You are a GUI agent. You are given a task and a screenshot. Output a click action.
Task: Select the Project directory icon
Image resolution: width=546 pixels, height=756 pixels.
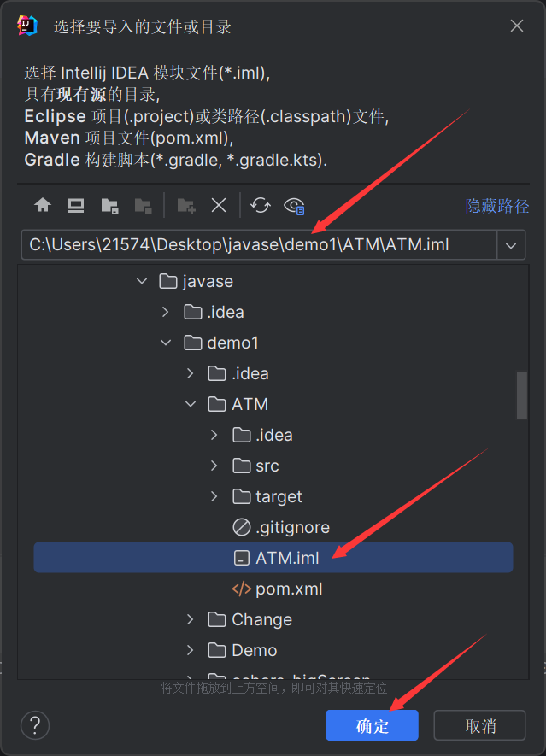pos(110,206)
